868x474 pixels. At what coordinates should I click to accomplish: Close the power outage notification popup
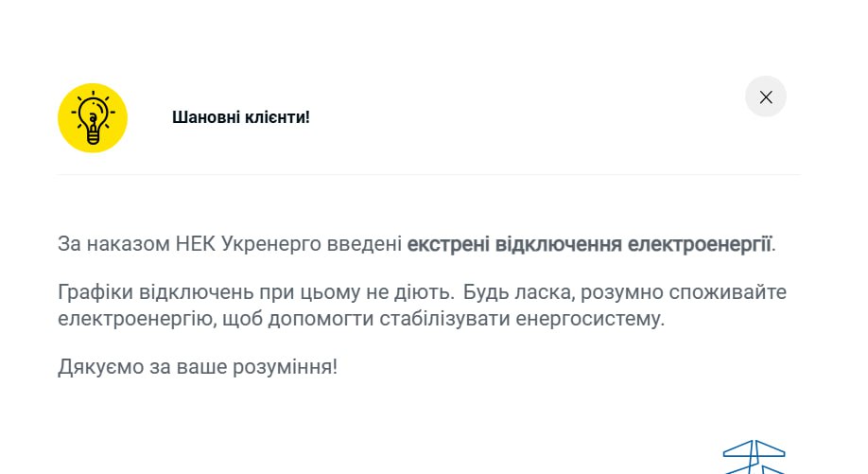[766, 97]
